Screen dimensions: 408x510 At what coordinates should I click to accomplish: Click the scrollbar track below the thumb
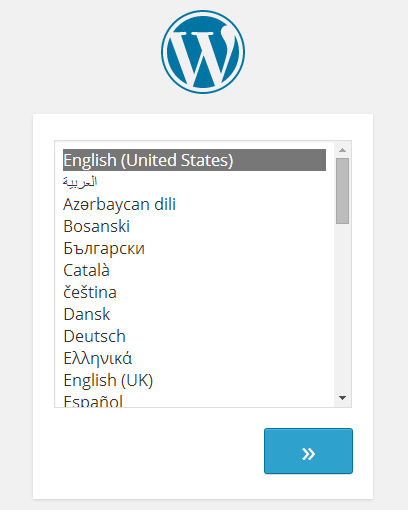[x=342, y=307]
